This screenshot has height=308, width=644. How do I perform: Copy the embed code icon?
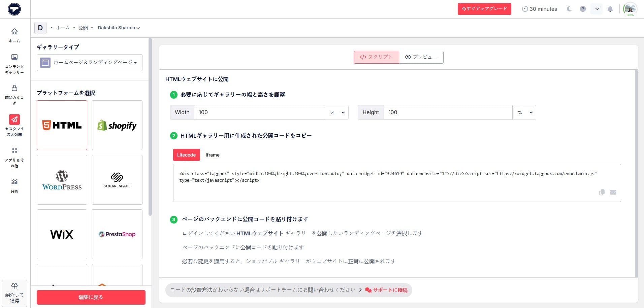coord(602,192)
